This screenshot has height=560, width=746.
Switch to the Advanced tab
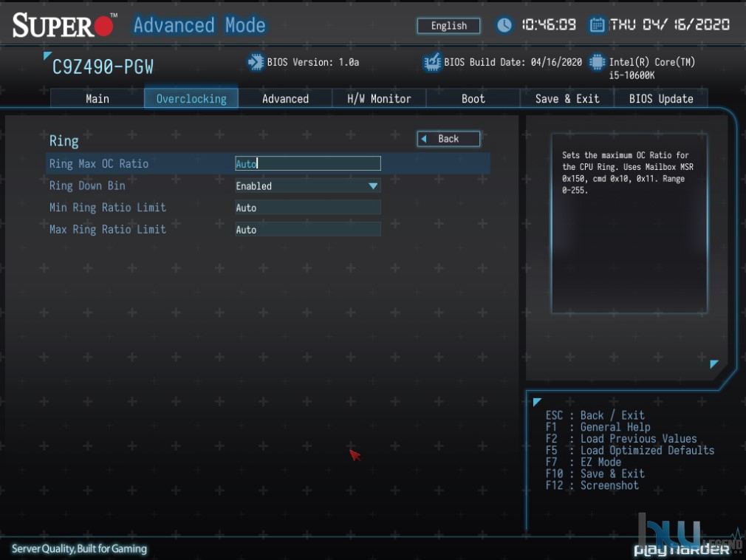pyautogui.click(x=285, y=98)
